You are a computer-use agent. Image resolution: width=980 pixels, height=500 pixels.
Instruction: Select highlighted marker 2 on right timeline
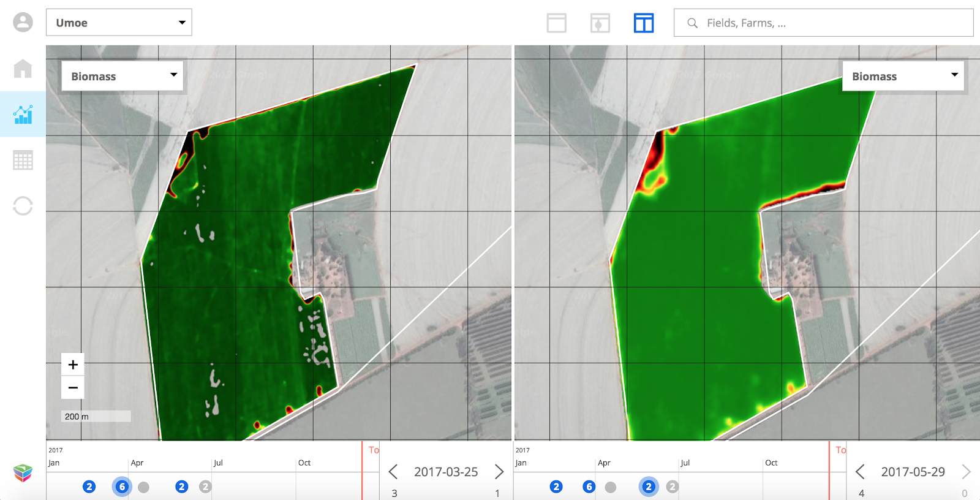pos(649,487)
